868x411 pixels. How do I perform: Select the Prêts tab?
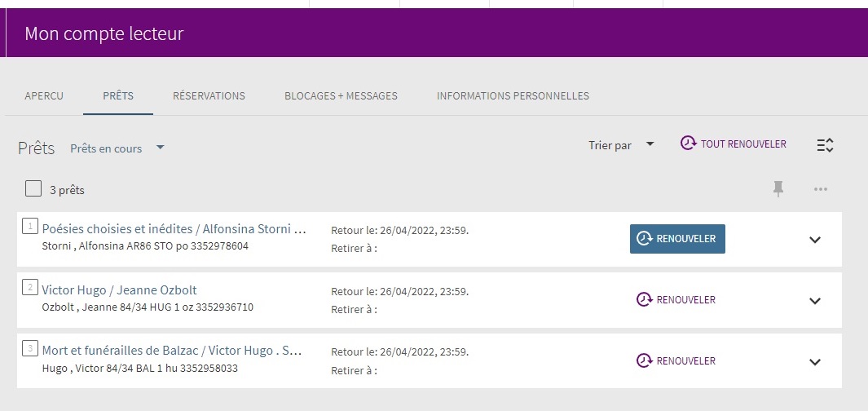(x=118, y=96)
